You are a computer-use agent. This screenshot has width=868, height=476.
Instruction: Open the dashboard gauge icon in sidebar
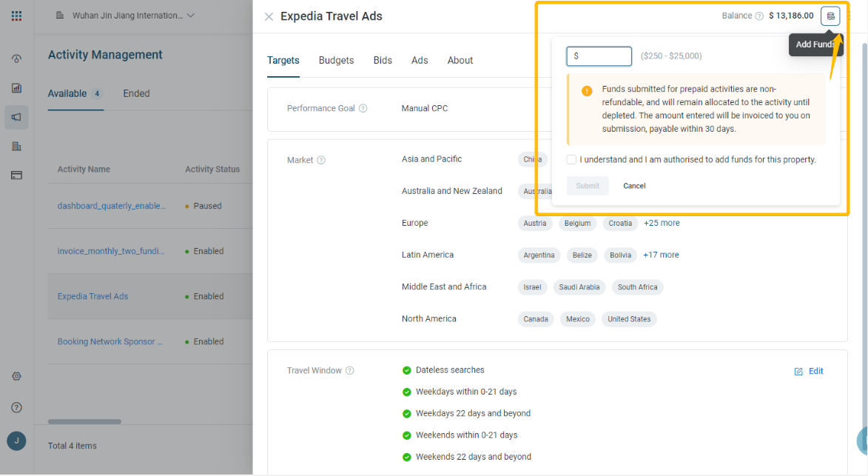pos(16,58)
